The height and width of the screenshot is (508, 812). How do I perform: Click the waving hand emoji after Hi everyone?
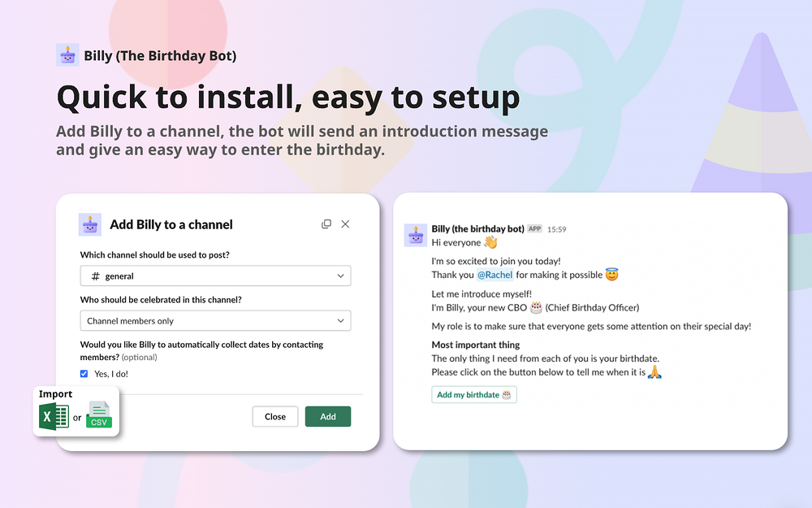491,242
